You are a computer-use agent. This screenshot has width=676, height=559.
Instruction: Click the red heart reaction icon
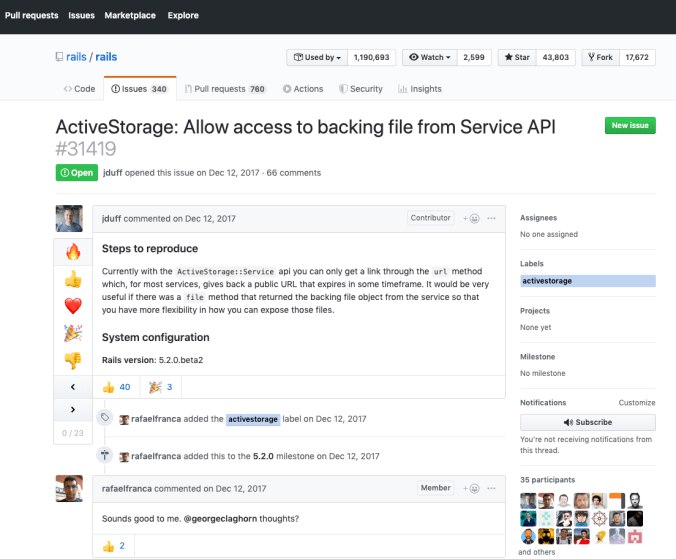coord(72,305)
